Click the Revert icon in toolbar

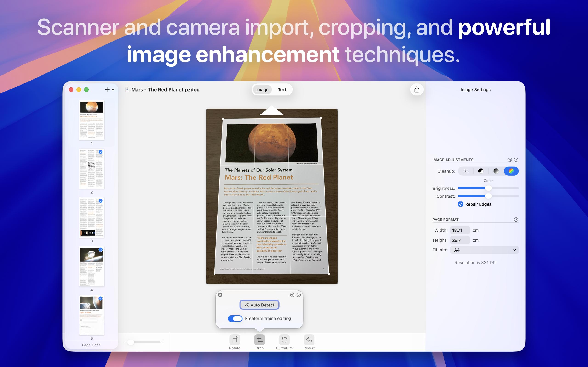coord(309,339)
